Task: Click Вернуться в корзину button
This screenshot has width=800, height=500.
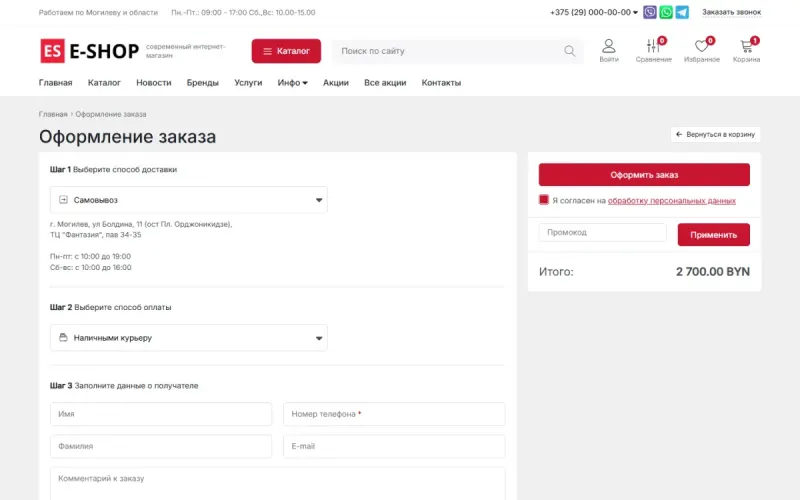Action: click(715, 134)
